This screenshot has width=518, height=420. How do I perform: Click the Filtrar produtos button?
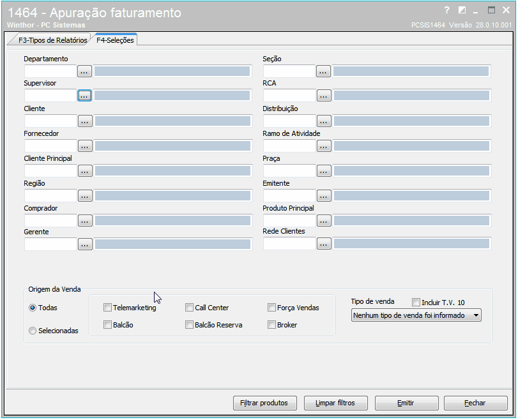[265, 403]
